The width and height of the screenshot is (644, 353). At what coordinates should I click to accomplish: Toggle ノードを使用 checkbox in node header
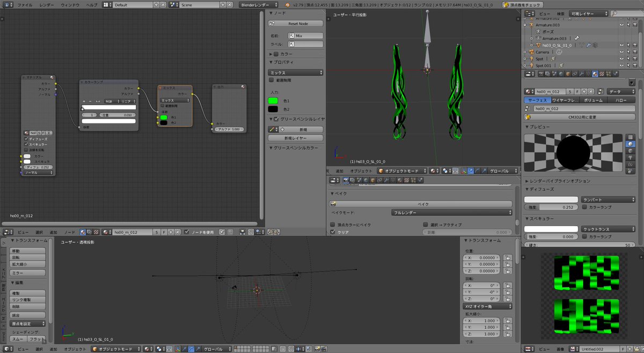click(187, 232)
